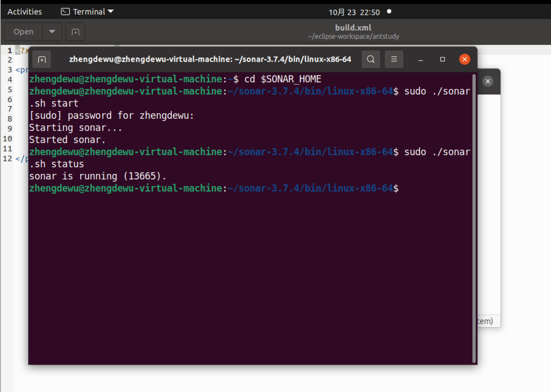
Task: Click the terminal new tab icon
Action: pos(42,59)
